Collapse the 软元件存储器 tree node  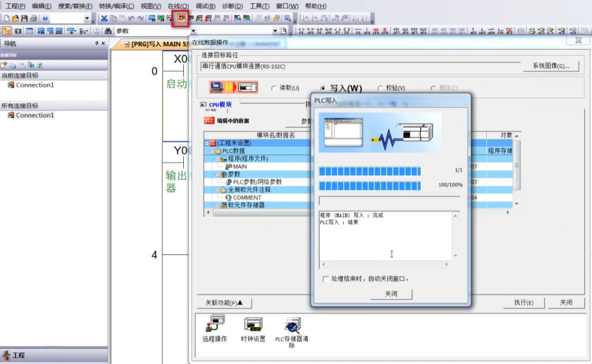(x=217, y=206)
